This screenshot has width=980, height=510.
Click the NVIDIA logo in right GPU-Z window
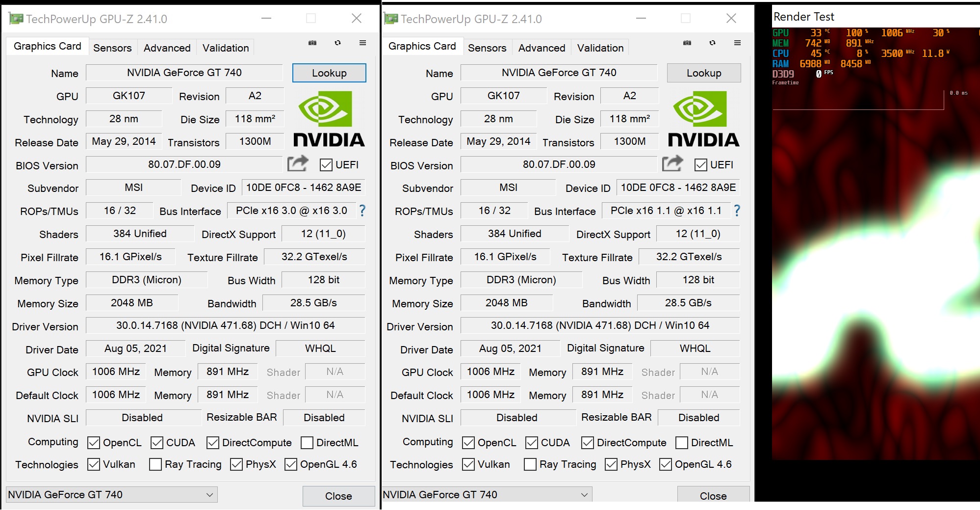703,119
